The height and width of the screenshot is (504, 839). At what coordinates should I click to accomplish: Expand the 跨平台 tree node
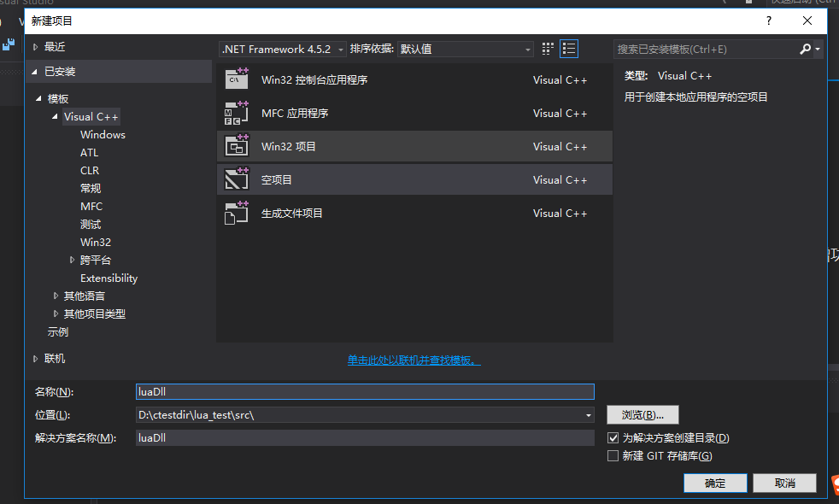(73, 260)
